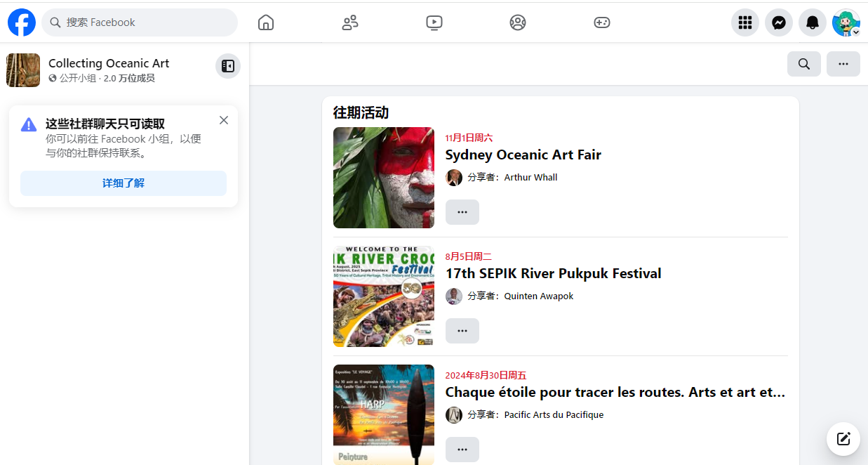Click the 搜索 Facebook search field
This screenshot has height=465, width=868.
pyautogui.click(x=140, y=22)
